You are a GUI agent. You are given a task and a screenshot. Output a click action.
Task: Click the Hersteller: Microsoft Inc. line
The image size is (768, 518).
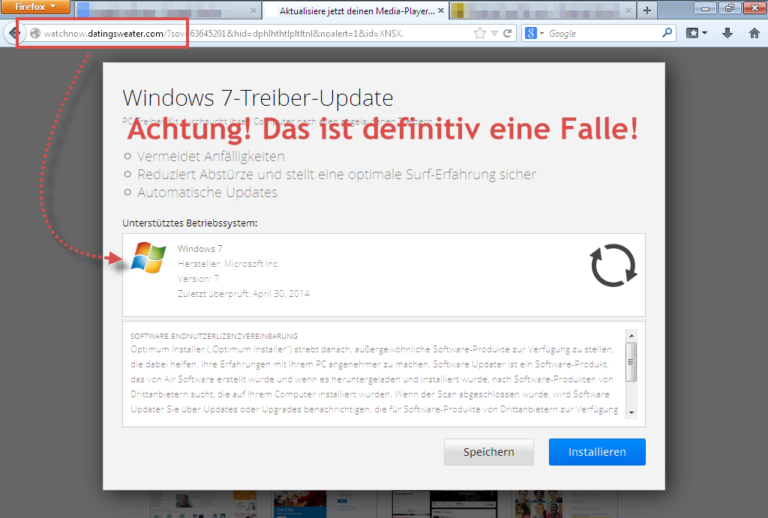click(228, 263)
